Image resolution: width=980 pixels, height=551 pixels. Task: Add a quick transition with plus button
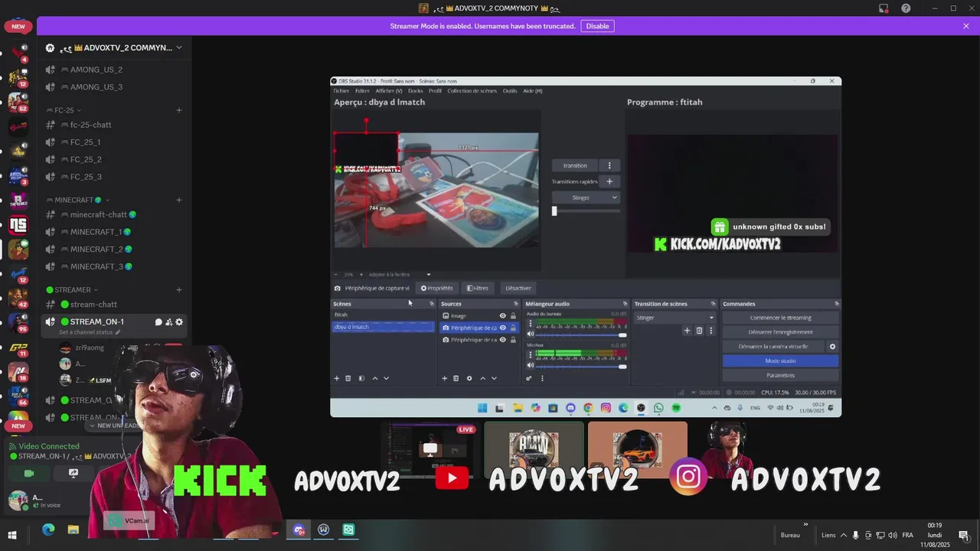[x=609, y=181]
